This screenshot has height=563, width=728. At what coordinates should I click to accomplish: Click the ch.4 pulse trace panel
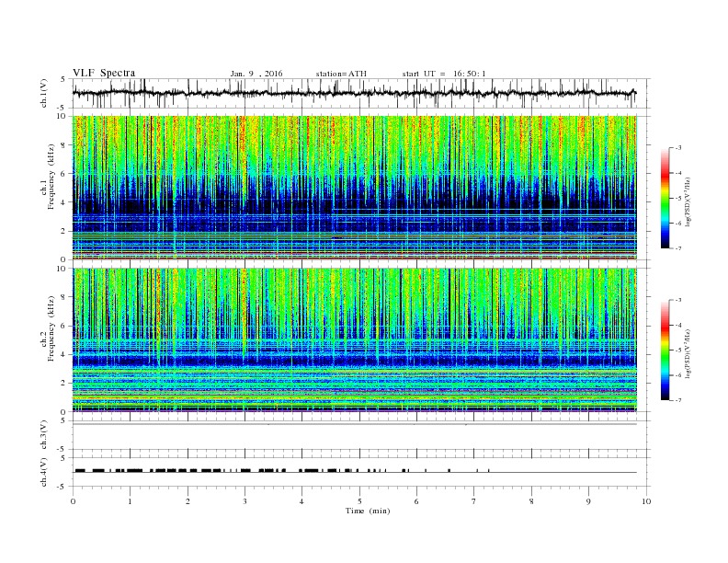pos(361,472)
